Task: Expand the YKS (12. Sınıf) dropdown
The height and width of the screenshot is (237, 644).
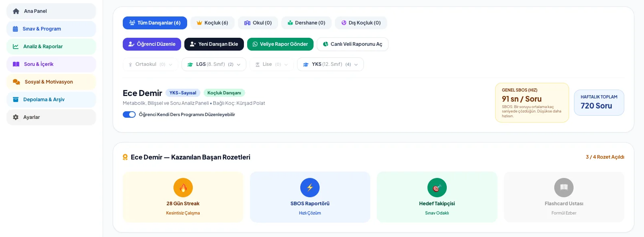Action: [330, 64]
